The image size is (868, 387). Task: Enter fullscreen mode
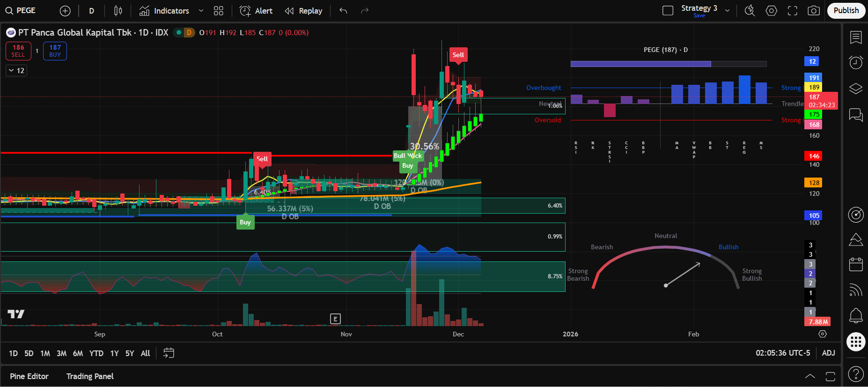click(x=792, y=11)
